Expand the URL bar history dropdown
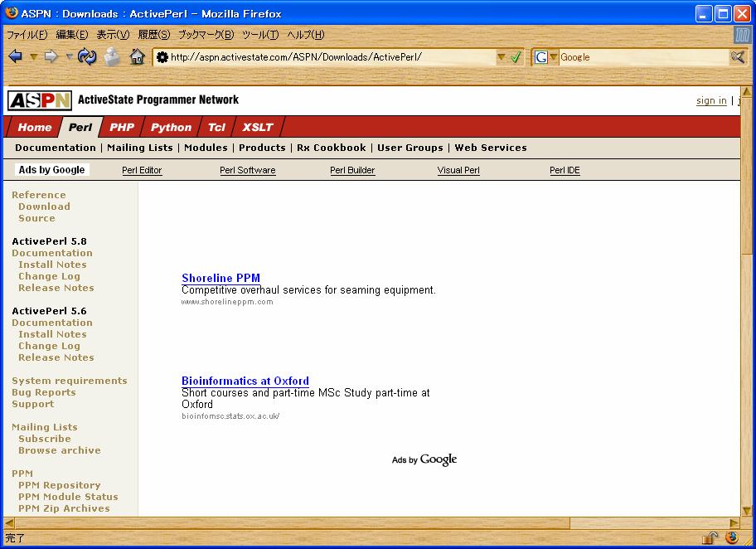 501,57
